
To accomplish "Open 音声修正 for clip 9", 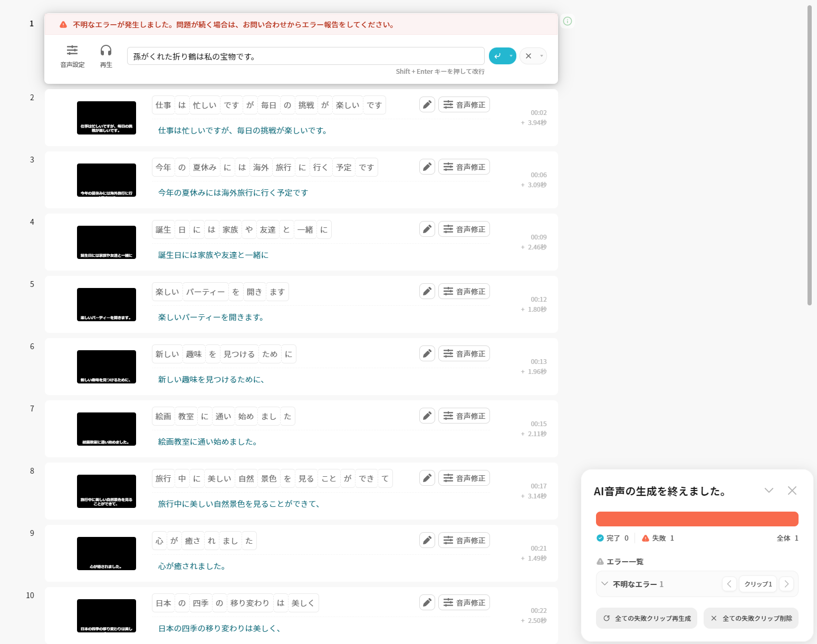I will [x=464, y=540].
